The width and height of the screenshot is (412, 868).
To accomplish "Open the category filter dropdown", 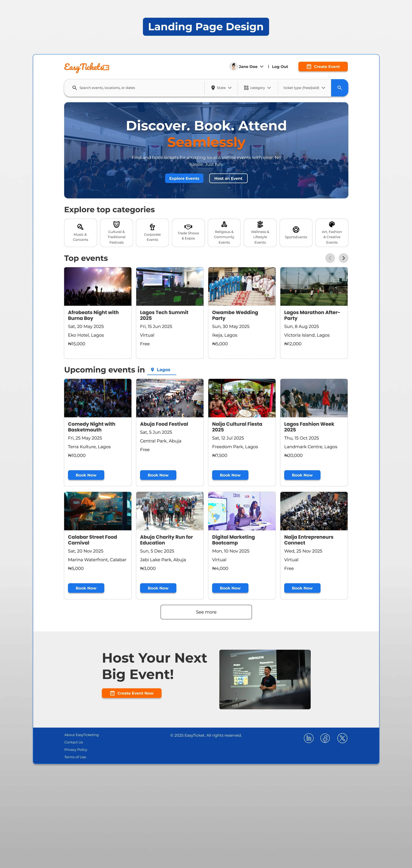I will [x=257, y=88].
